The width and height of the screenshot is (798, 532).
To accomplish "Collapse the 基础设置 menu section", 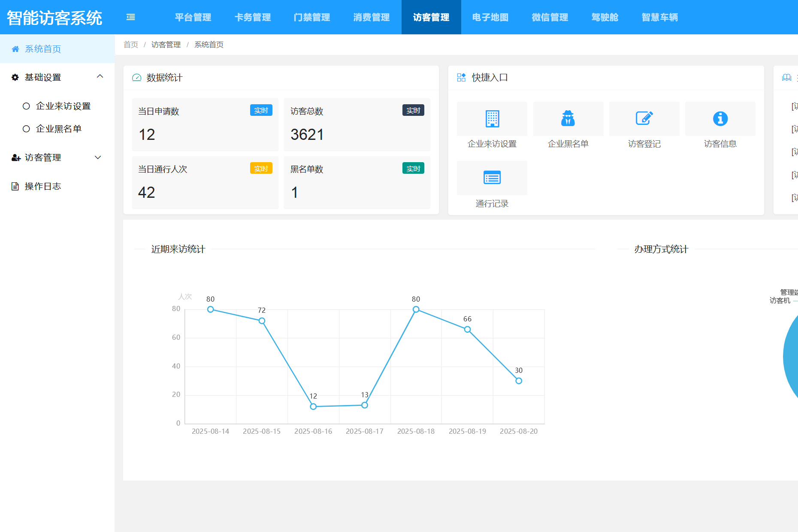I will click(100, 77).
